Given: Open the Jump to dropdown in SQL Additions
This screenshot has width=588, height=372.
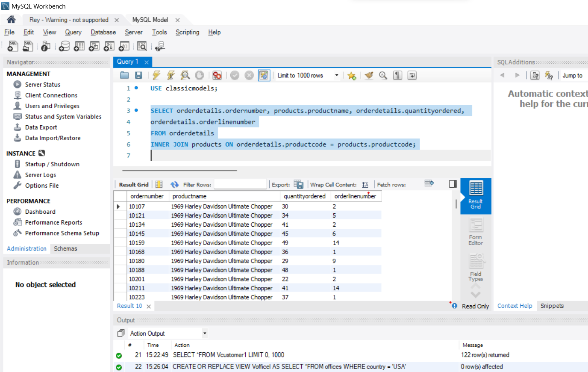Looking at the screenshot, I should pyautogui.click(x=574, y=75).
